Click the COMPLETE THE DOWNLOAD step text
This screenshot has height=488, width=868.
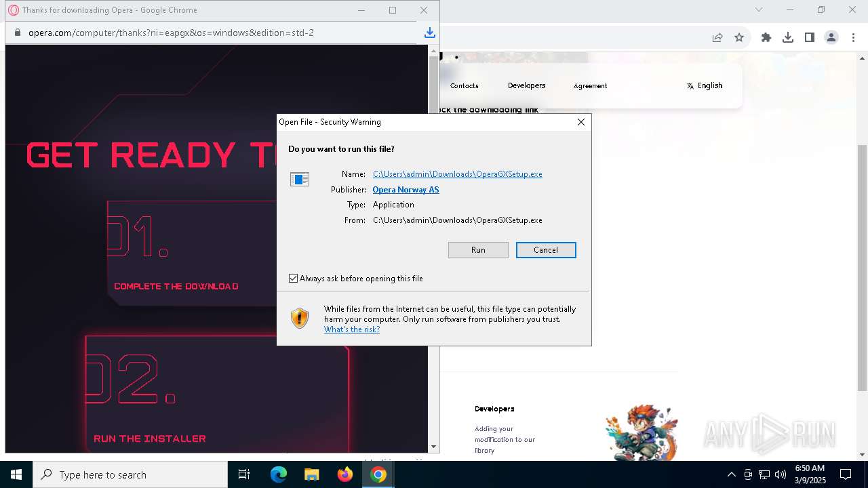tap(176, 286)
